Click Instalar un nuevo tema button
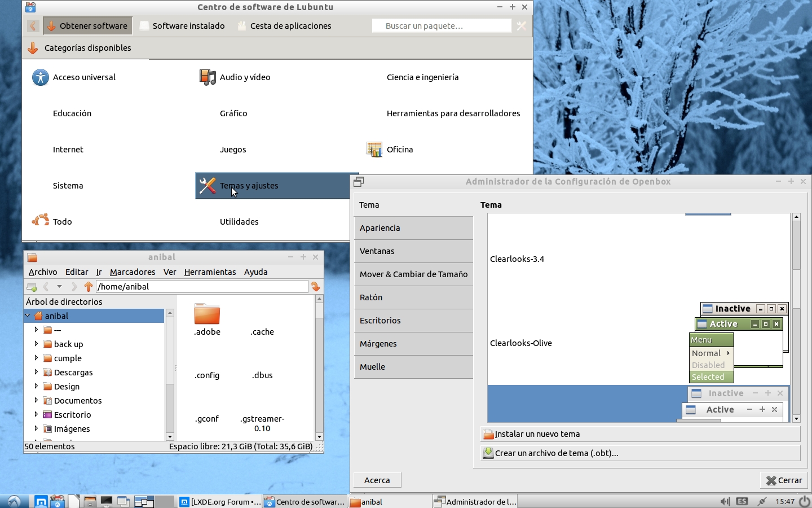This screenshot has width=812, height=508. [x=641, y=434]
